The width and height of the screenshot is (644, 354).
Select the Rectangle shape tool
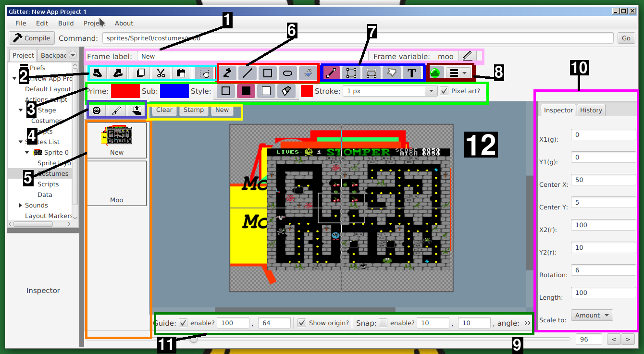268,73
